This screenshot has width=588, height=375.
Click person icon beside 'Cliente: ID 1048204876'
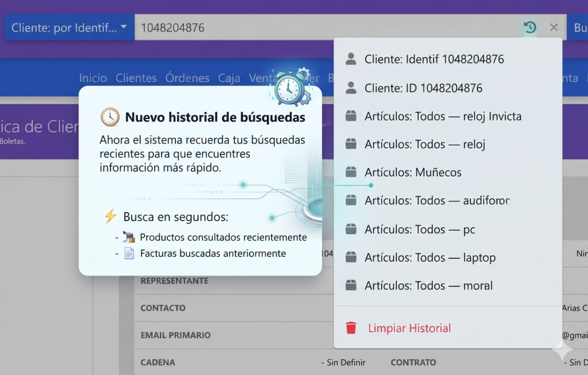click(x=351, y=88)
